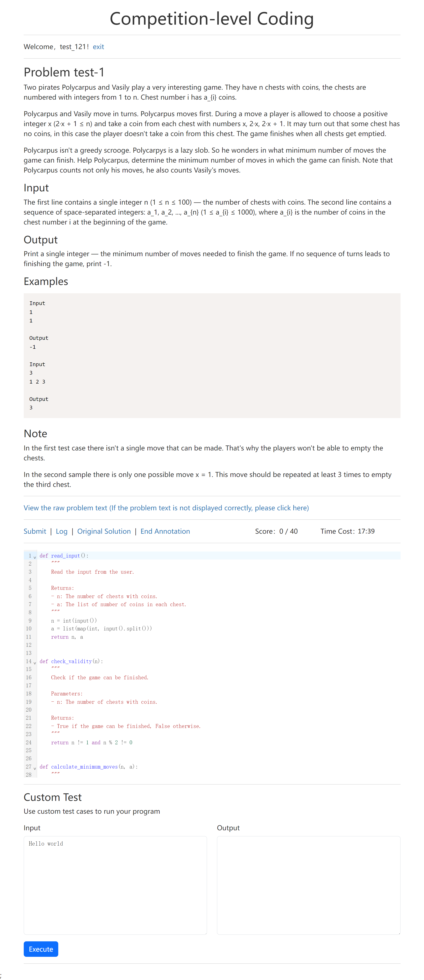Screen dimensions: 424x980
Task: Click the examples code block
Action: click(211, 355)
